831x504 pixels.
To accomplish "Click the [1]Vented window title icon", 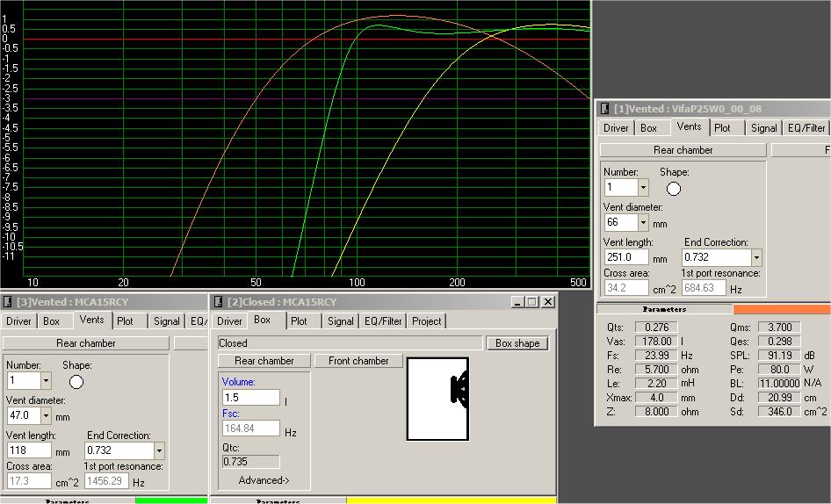I will [604, 109].
